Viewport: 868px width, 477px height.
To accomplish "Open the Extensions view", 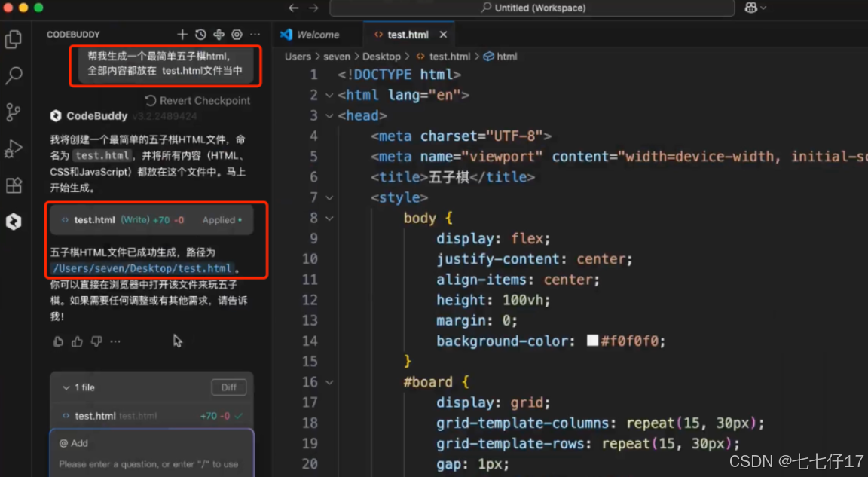I will 14,185.
